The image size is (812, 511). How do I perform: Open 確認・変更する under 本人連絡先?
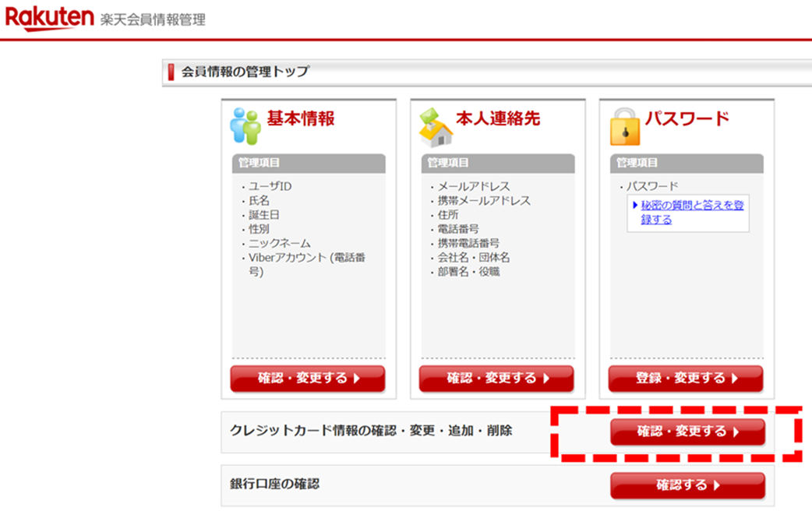(x=497, y=379)
